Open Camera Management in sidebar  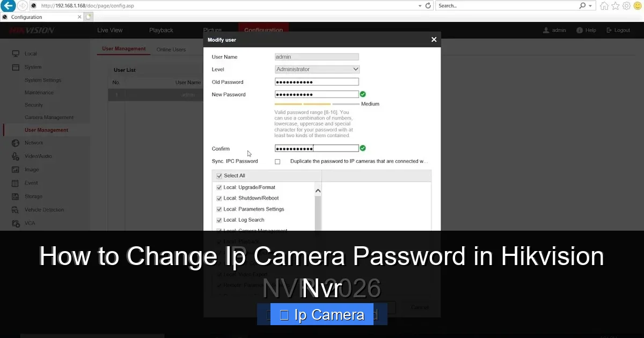[x=49, y=117]
